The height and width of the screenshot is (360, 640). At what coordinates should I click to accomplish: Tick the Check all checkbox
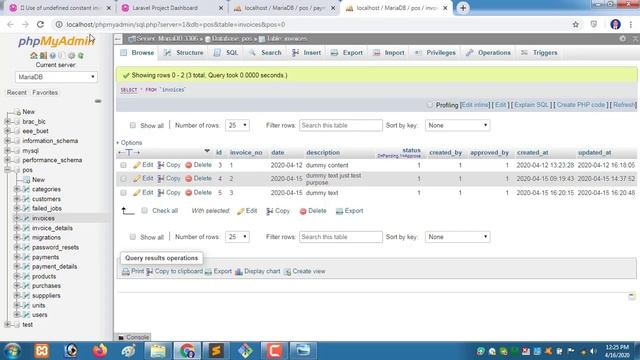pos(144,211)
